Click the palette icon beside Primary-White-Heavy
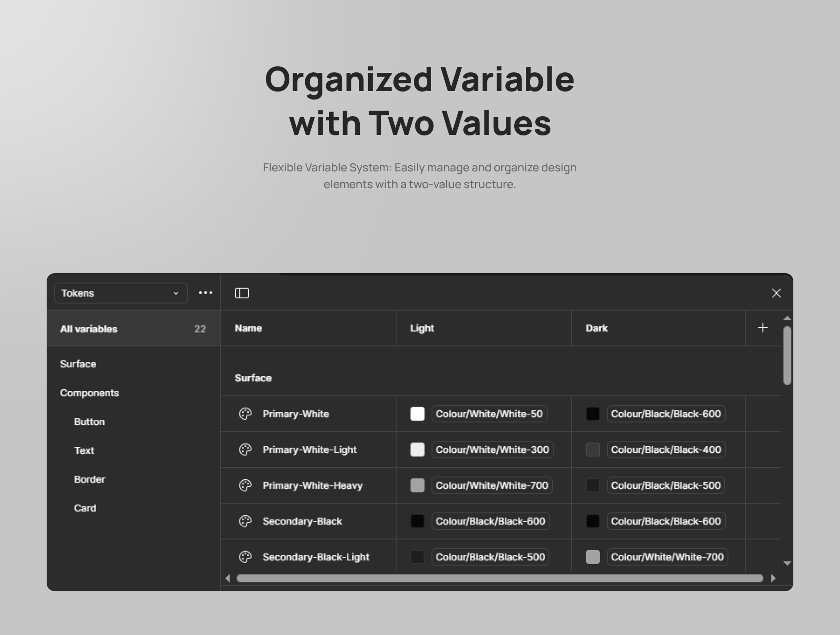The height and width of the screenshot is (635, 840). point(245,486)
